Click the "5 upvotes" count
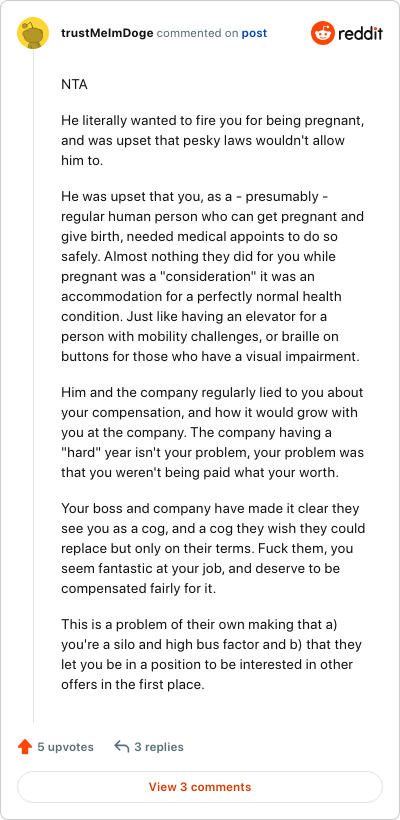The width and height of the screenshot is (400, 820). [x=65, y=747]
